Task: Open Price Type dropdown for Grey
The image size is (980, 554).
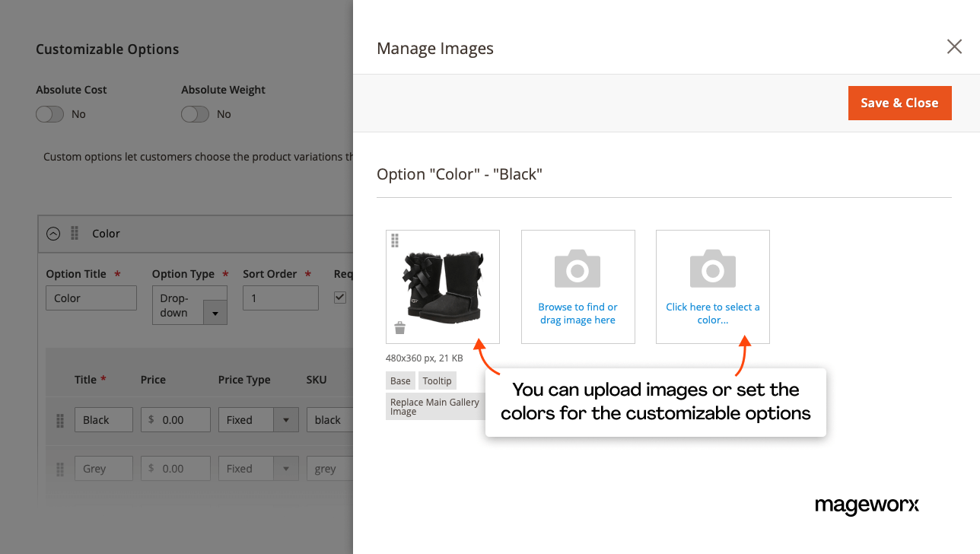Action: [x=286, y=469]
